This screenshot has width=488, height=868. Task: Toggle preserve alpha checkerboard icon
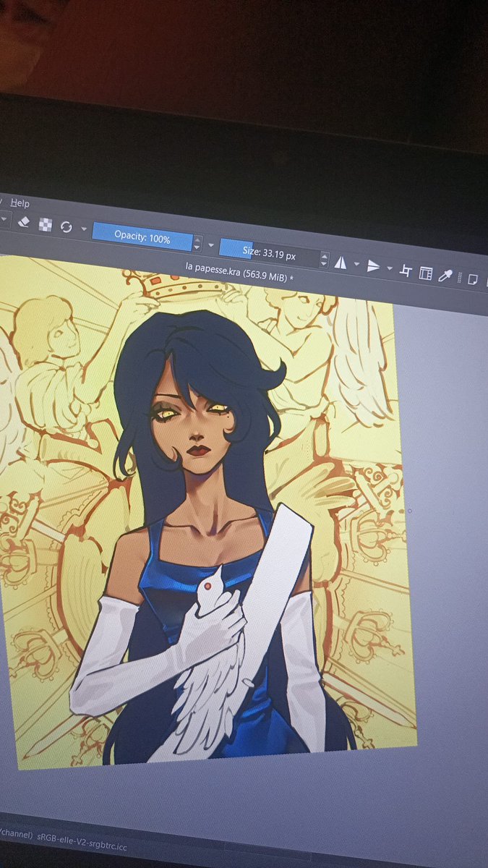point(45,225)
